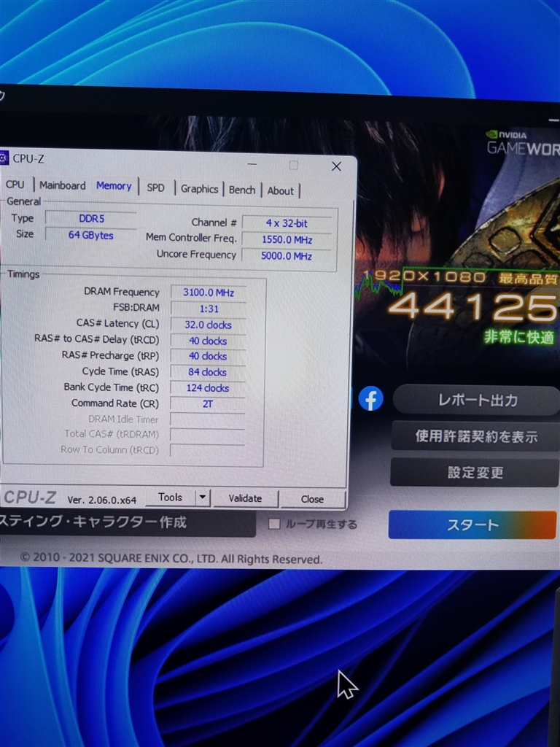This screenshot has height=747, width=560.
Task: Click the Facebook share icon
Action: (370, 398)
